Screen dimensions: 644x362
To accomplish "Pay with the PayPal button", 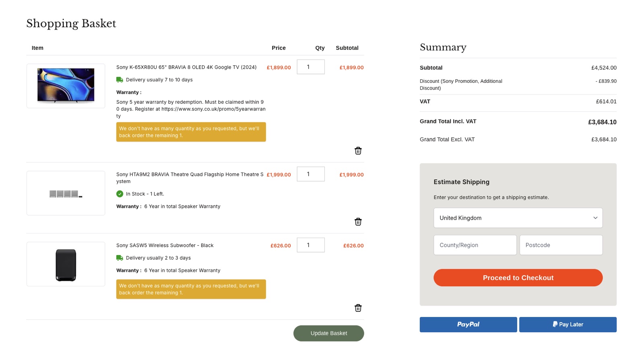I will [468, 325].
